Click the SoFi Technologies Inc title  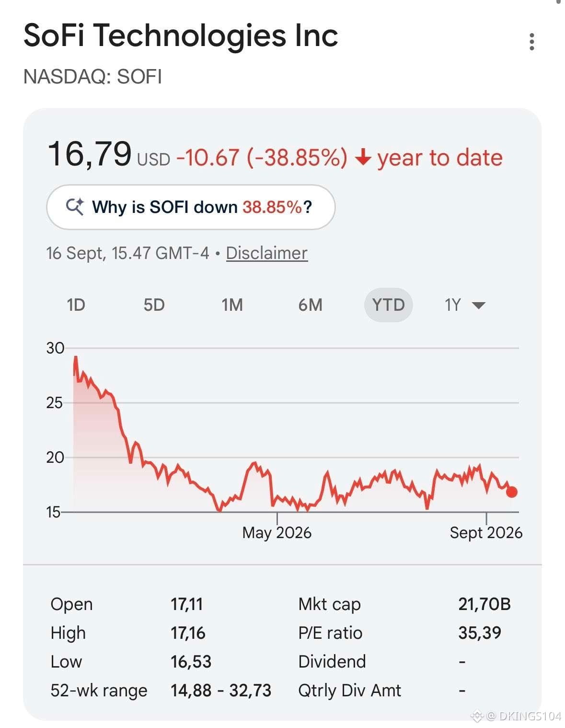(x=181, y=35)
